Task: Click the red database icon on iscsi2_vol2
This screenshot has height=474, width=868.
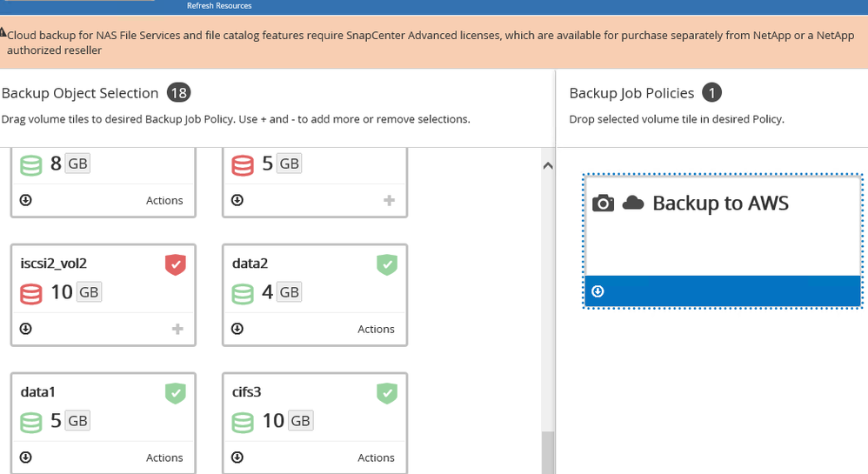Action: [31, 292]
